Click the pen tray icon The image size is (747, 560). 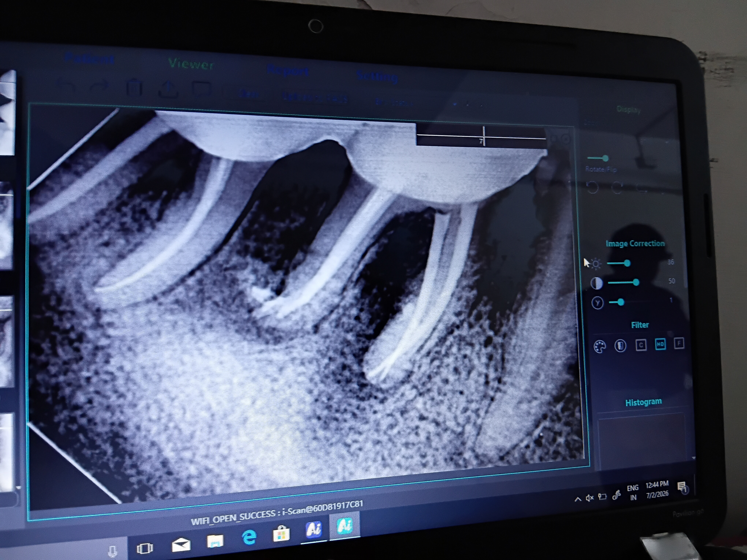pos(616,495)
